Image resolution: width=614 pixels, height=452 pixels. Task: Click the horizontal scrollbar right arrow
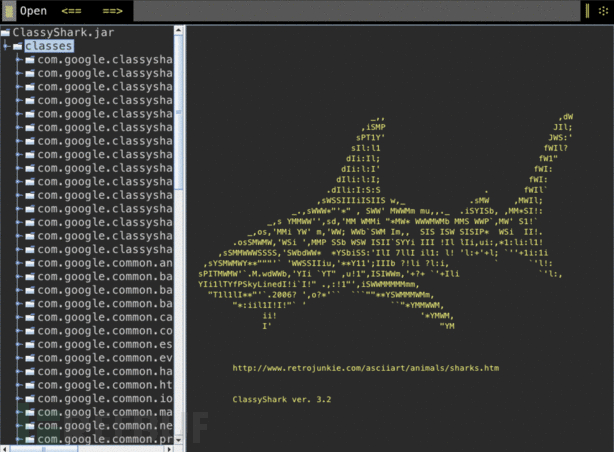[x=169, y=449]
